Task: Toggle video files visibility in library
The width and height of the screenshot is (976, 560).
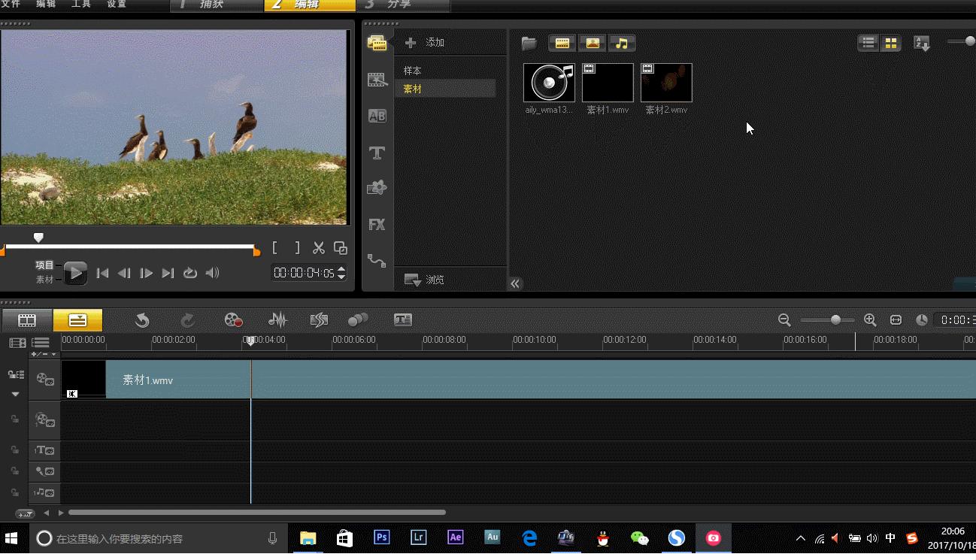Action: coord(562,44)
